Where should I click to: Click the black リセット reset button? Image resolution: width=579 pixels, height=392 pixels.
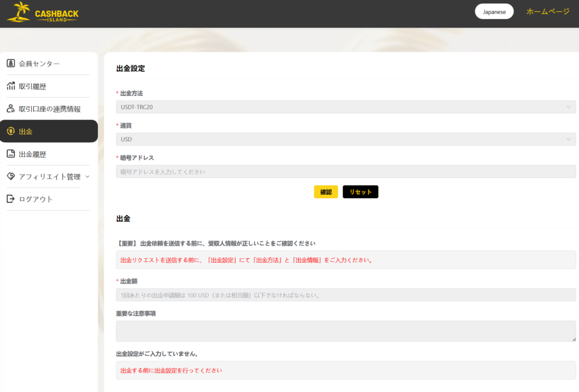(x=360, y=191)
